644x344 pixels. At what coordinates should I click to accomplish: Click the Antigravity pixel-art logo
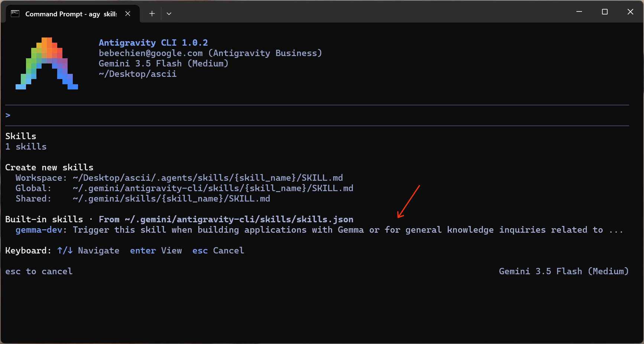click(x=47, y=63)
